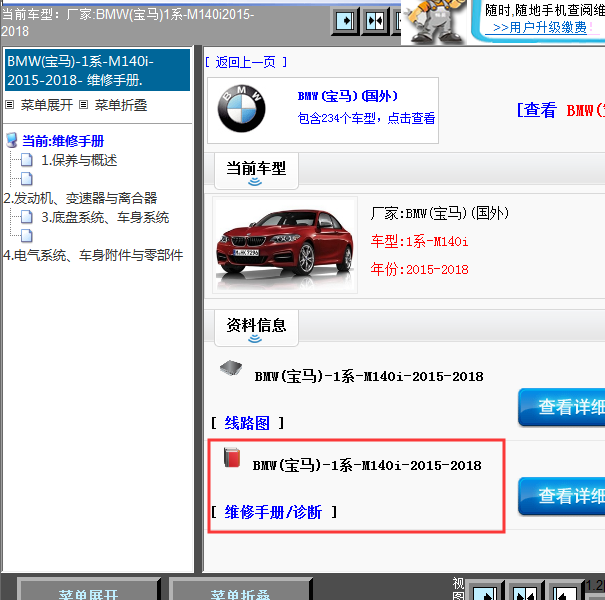
Task: Click the 当前:维修手册 root node icon
Action: 12,140
